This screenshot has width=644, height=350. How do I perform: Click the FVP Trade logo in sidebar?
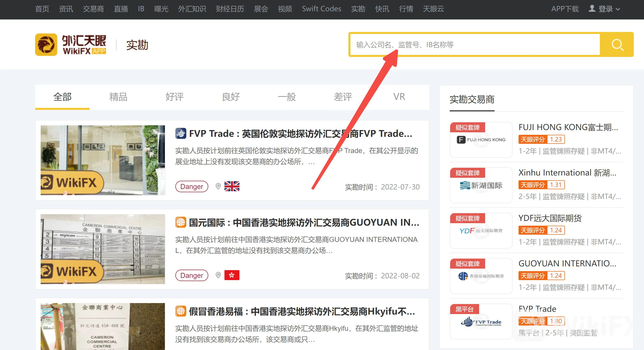point(481,322)
